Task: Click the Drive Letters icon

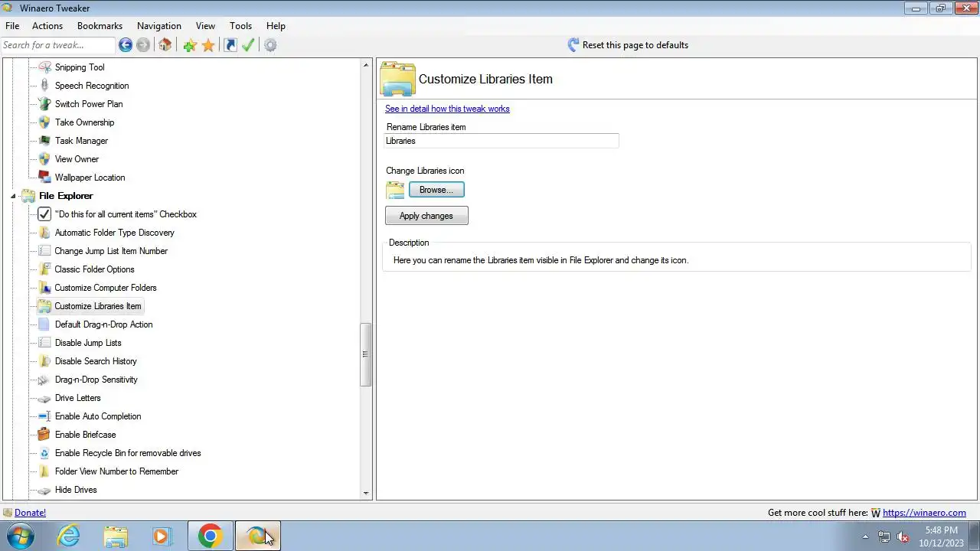Action: pyautogui.click(x=44, y=398)
